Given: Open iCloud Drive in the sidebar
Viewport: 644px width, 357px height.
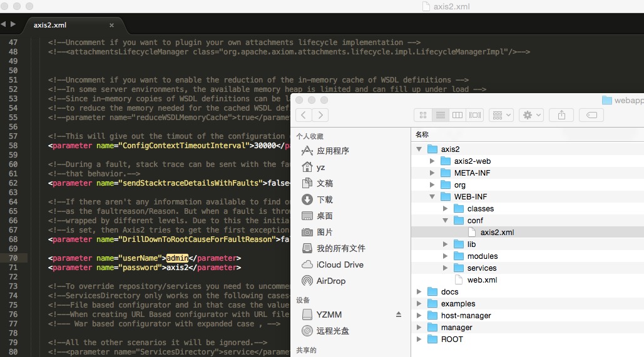Looking at the screenshot, I should point(333,264).
